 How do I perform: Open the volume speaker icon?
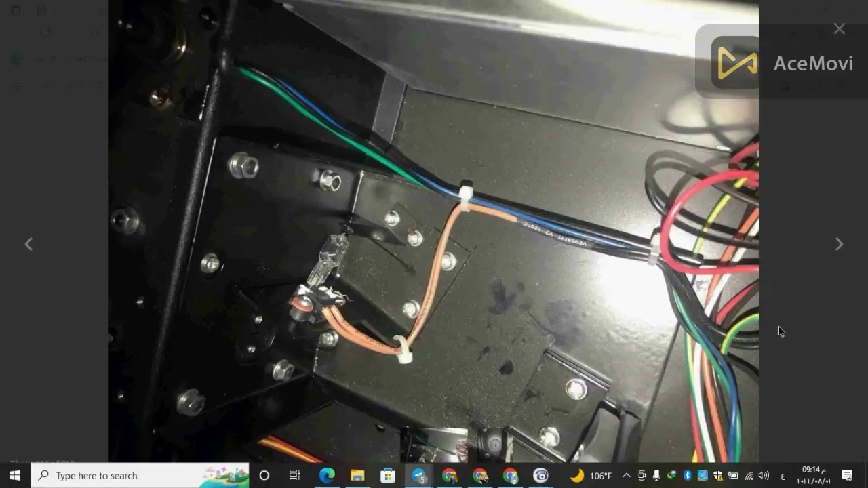coord(764,476)
